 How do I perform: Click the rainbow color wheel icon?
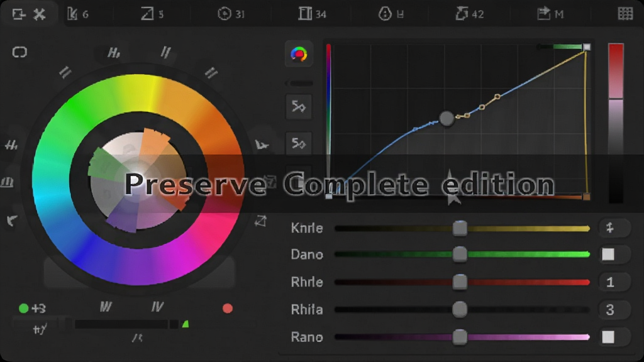tap(299, 54)
